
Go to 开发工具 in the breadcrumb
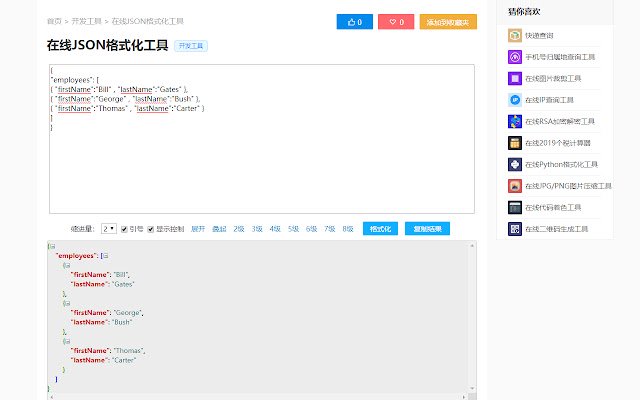[x=87, y=21]
